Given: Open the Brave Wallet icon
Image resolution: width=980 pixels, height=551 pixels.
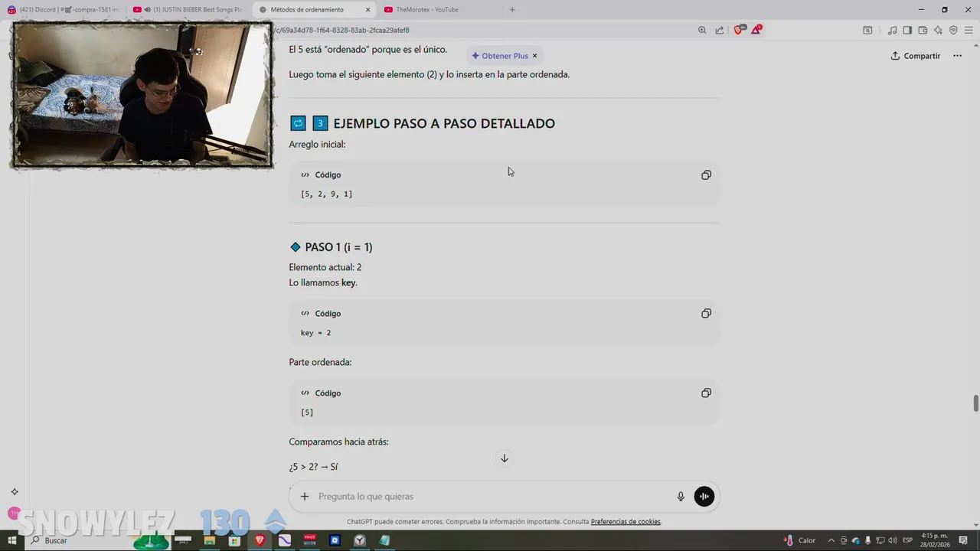Looking at the screenshot, I should [x=923, y=31].
